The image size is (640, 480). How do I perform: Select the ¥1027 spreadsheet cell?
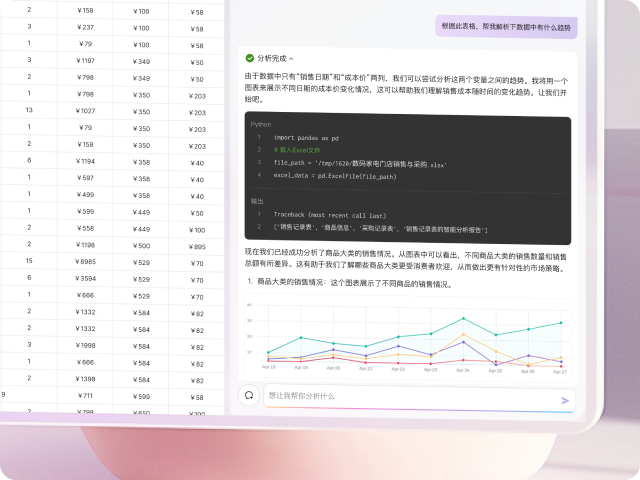pyautogui.click(x=85, y=110)
